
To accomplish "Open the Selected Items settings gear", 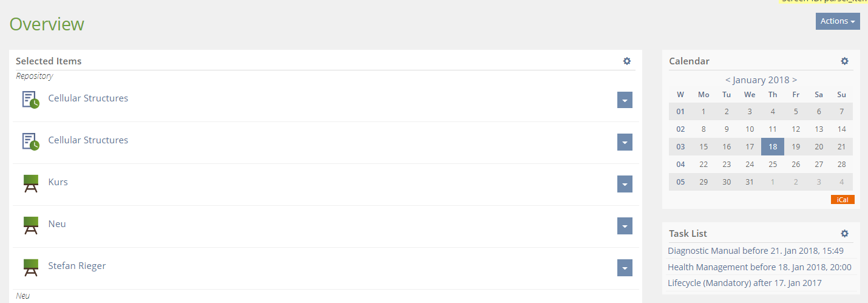I will tap(627, 61).
